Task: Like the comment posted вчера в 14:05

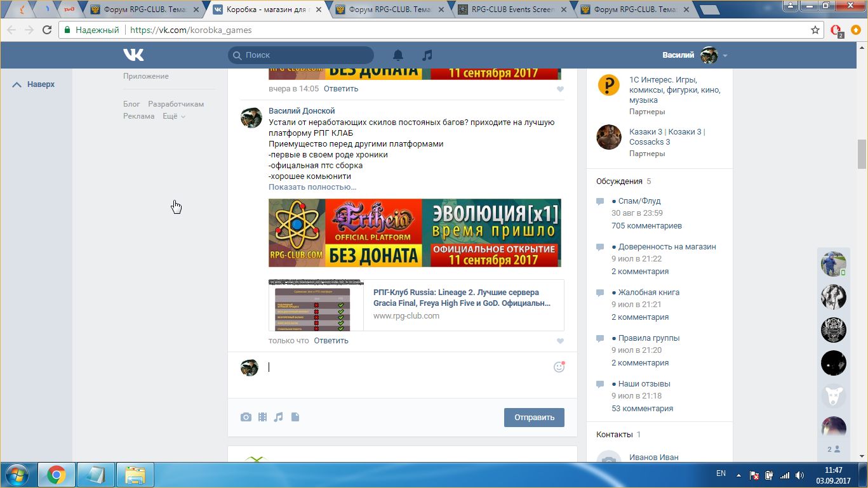Action: [560, 89]
